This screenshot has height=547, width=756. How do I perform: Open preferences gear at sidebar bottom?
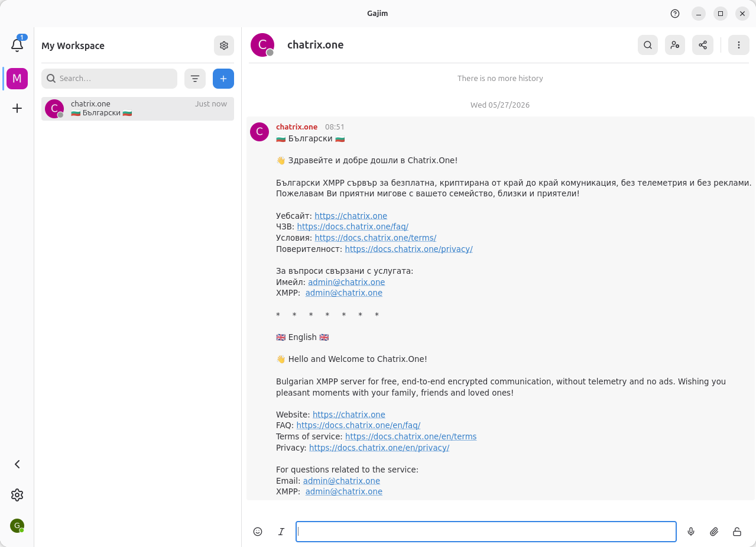tap(17, 495)
